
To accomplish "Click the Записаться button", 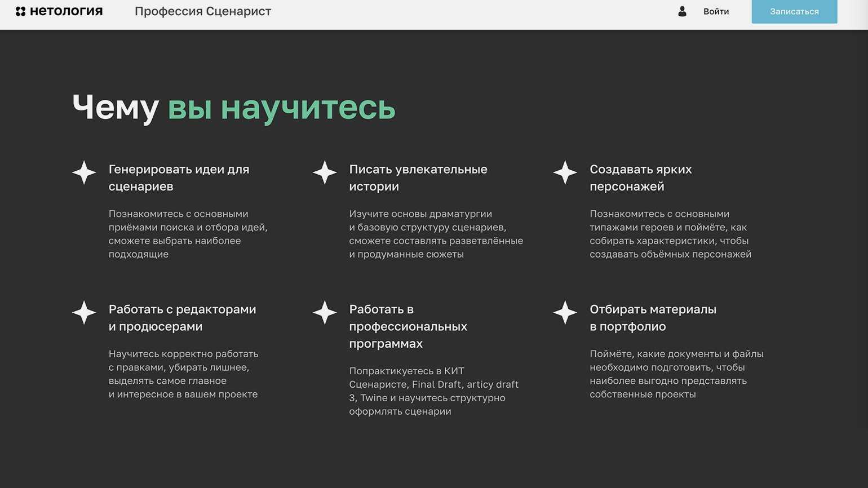I will click(x=794, y=11).
